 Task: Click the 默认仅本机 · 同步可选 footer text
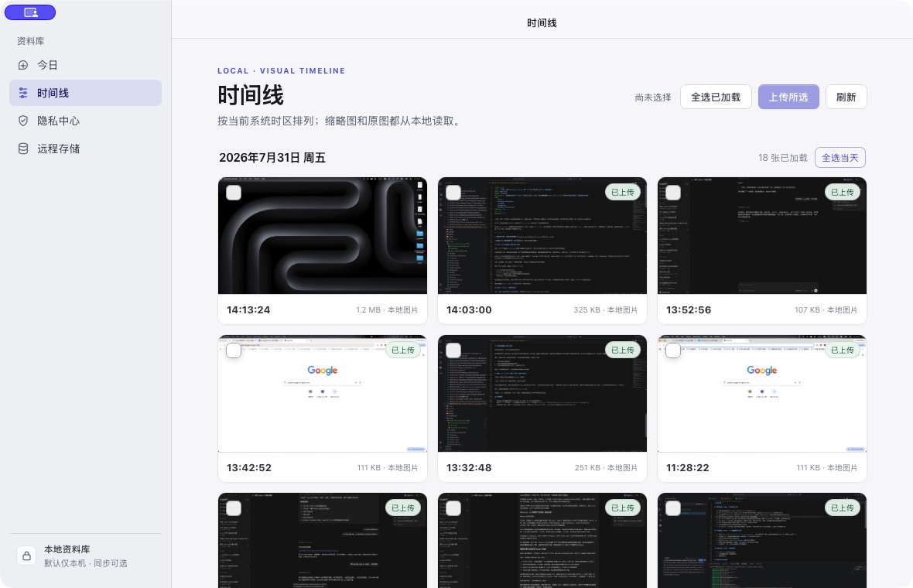(86, 563)
